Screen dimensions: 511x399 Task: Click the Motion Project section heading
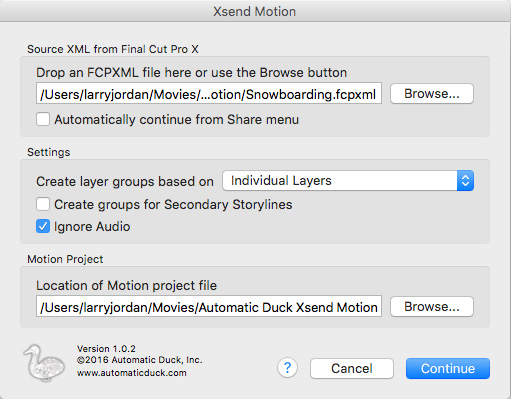(x=65, y=259)
